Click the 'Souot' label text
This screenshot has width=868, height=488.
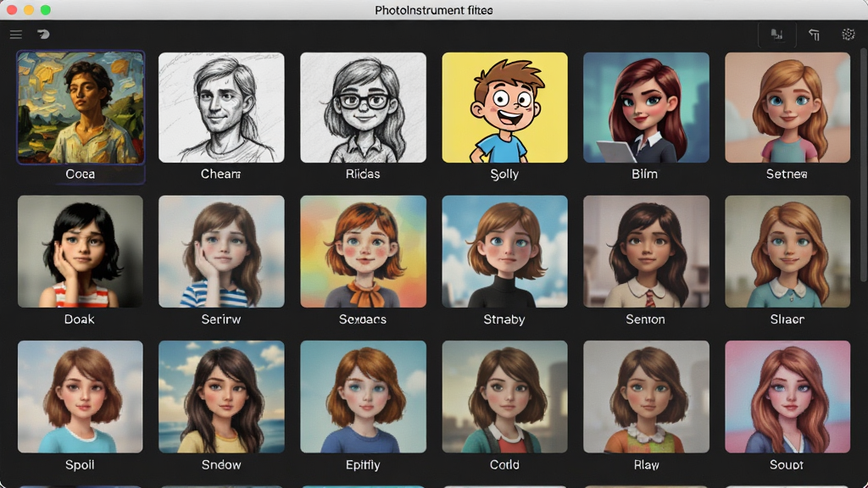coord(787,465)
